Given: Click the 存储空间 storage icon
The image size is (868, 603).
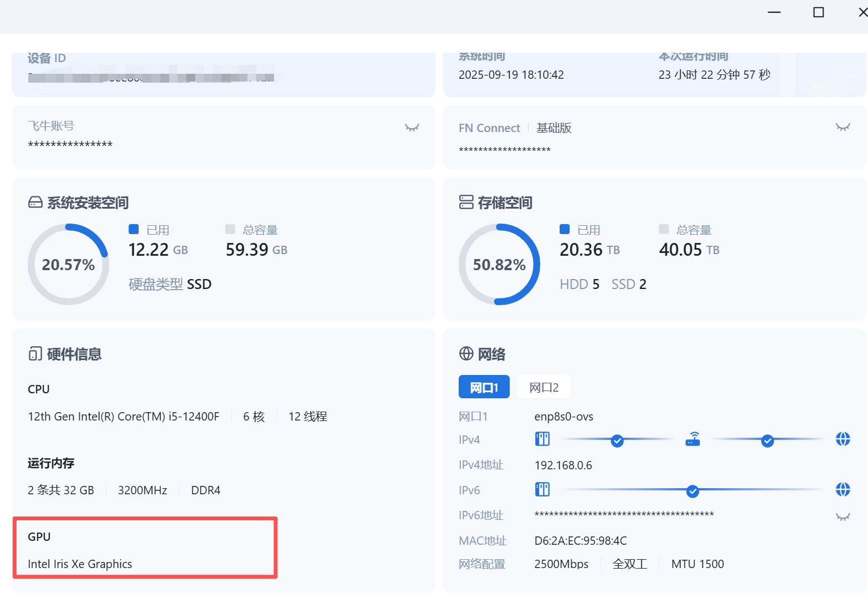Looking at the screenshot, I should point(466,202).
